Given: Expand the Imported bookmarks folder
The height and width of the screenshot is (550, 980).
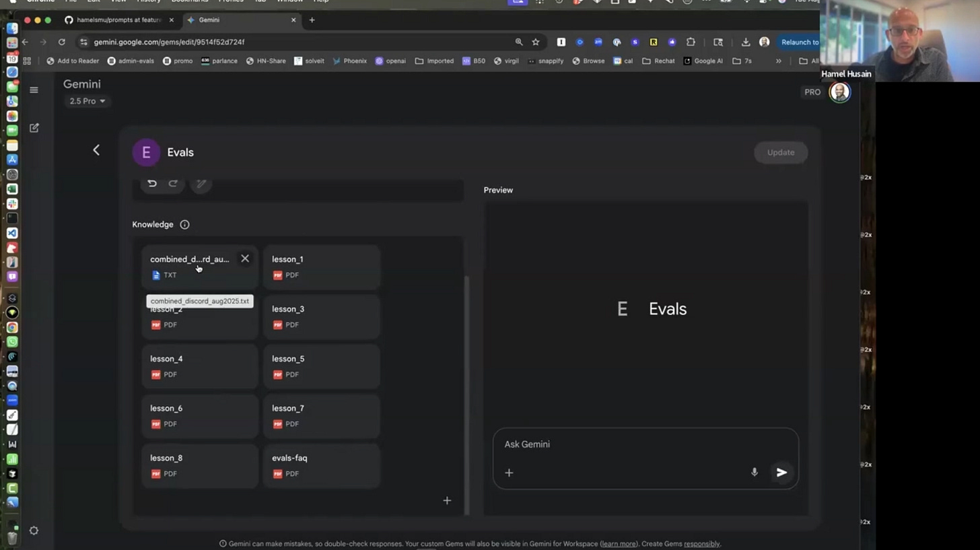Looking at the screenshot, I should tap(434, 61).
